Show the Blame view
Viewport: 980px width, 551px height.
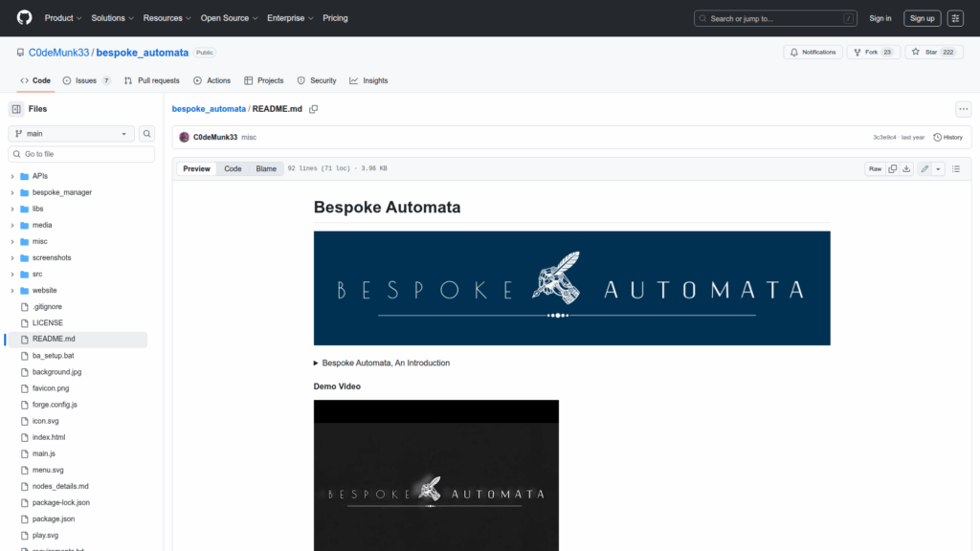[x=266, y=168]
